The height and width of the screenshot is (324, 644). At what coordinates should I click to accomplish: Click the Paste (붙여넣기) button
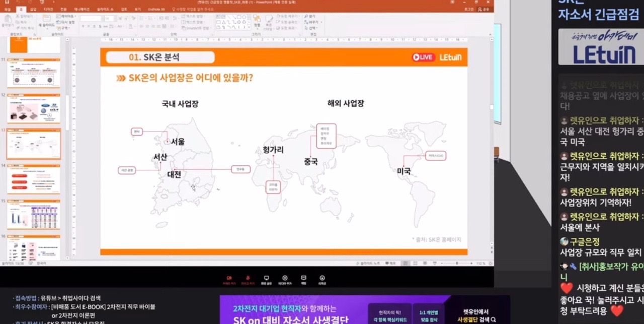(8, 21)
